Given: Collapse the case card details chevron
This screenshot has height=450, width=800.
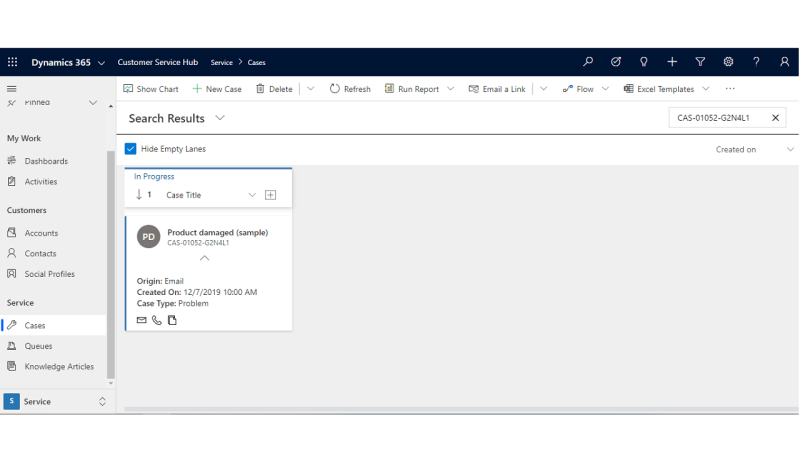Looking at the screenshot, I should pos(205,258).
